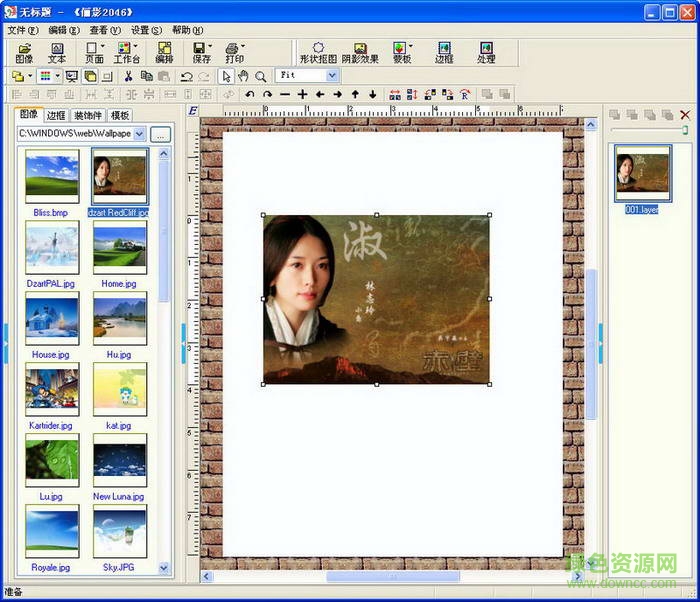This screenshot has height=602, width=700.
Task: Click the red X delete layer icon
Action: pyautogui.click(x=685, y=115)
